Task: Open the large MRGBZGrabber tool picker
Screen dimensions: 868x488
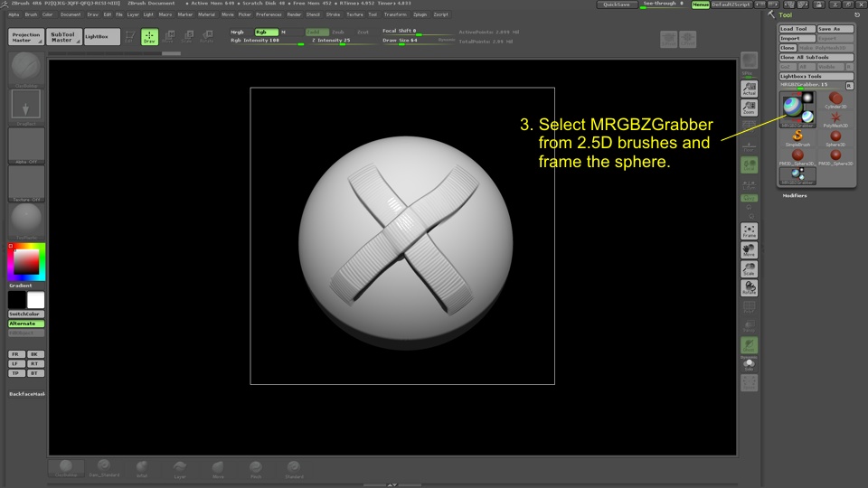Action: click(x=797, y=109)
